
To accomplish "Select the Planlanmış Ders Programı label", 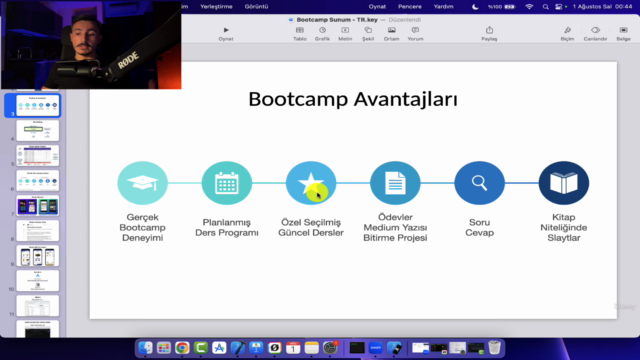I will click(x=227, y=227).
